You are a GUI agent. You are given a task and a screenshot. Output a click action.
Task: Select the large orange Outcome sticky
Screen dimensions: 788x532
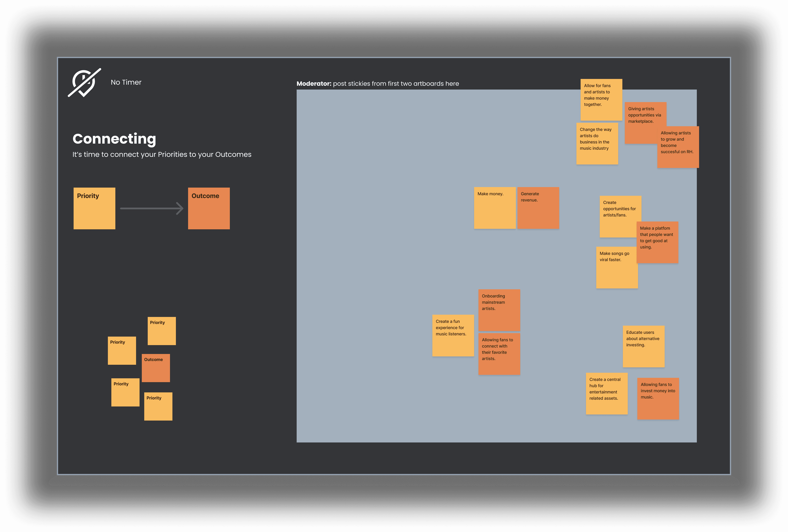pos(209,208)
